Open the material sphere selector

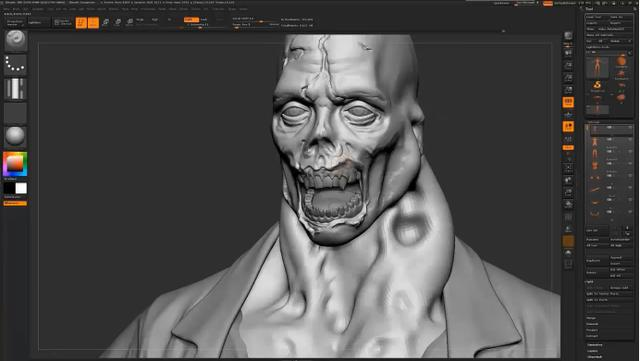tap(16, 136)
